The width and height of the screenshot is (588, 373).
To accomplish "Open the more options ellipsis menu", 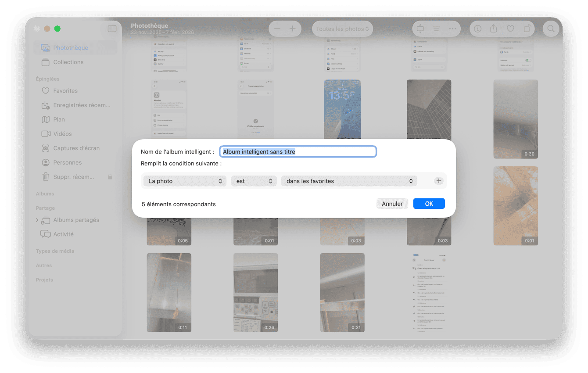I will coord(452,29).
